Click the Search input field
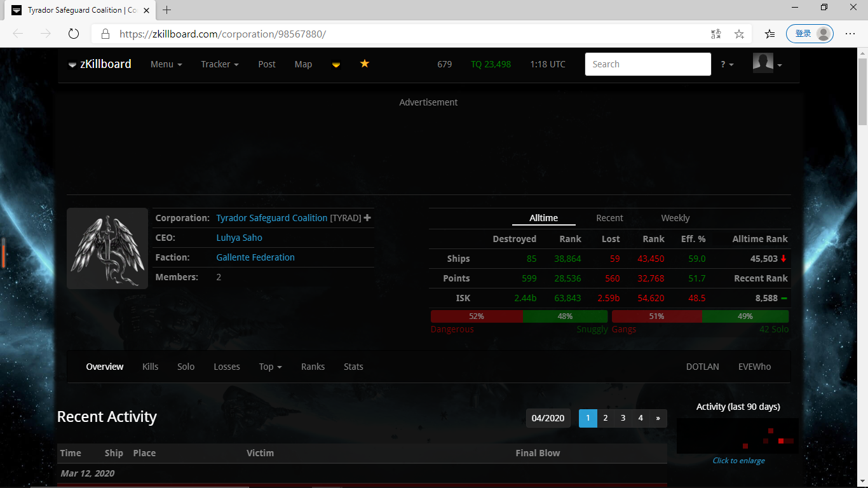 point(648,64)
